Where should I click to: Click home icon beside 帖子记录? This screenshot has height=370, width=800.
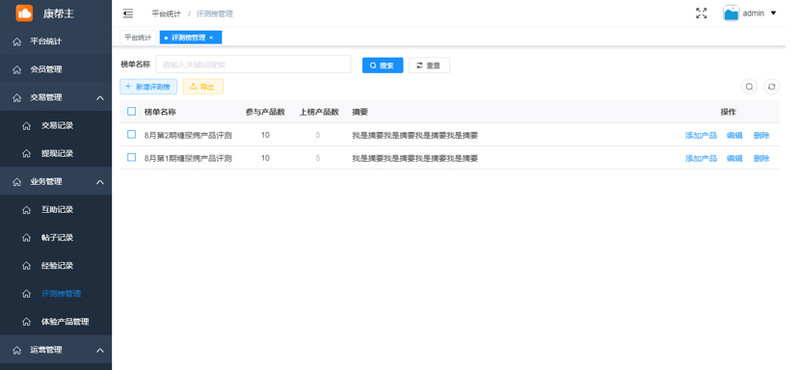(x=27, y=238)
